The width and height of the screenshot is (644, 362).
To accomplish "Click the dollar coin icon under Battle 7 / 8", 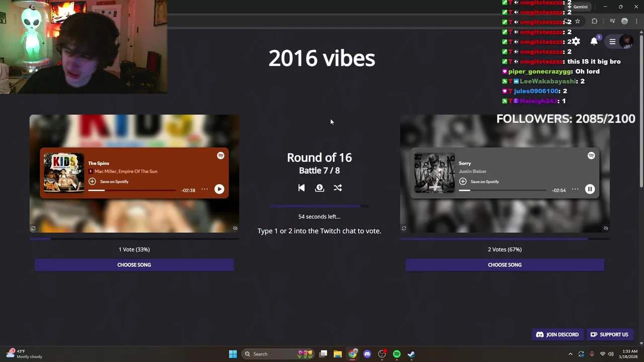I will click(x=319, y=188).
